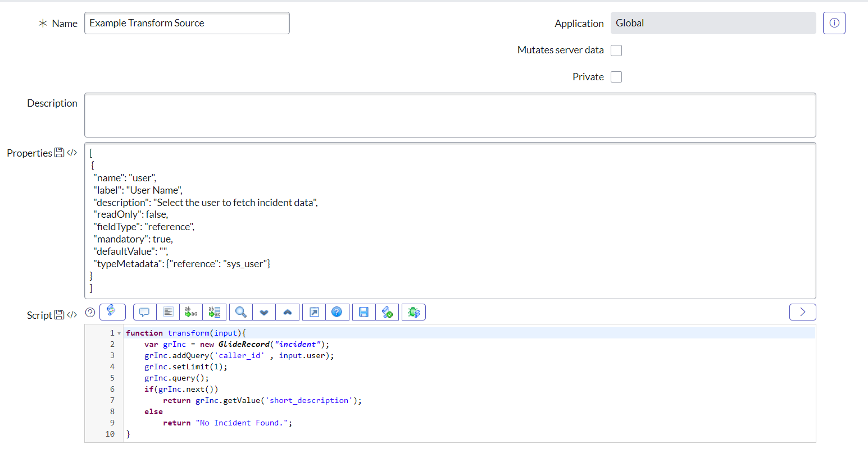Launch the script debugger
The height and width of the screenshot is (458, 868).
point(413,312)
